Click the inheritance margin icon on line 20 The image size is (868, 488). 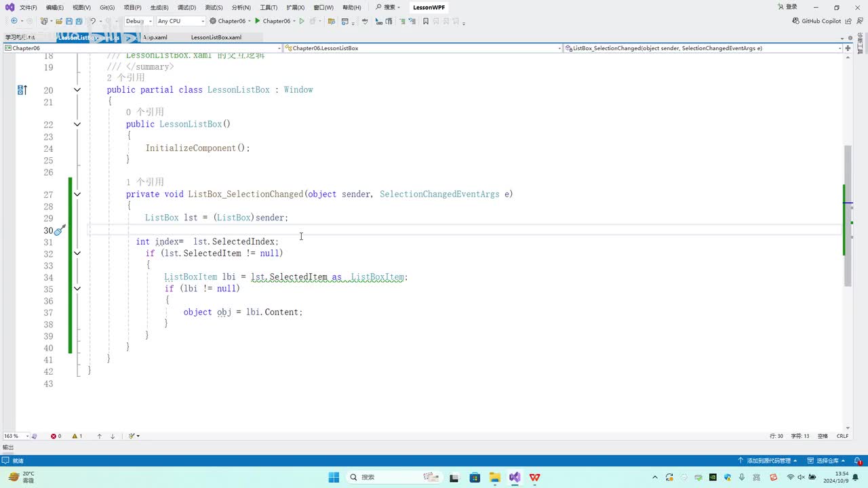[x=22, y=90]
